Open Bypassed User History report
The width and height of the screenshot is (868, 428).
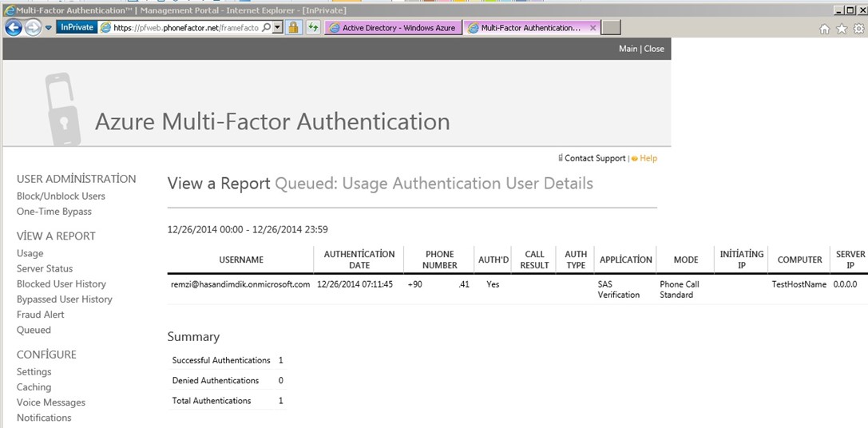tap(64, 299)
